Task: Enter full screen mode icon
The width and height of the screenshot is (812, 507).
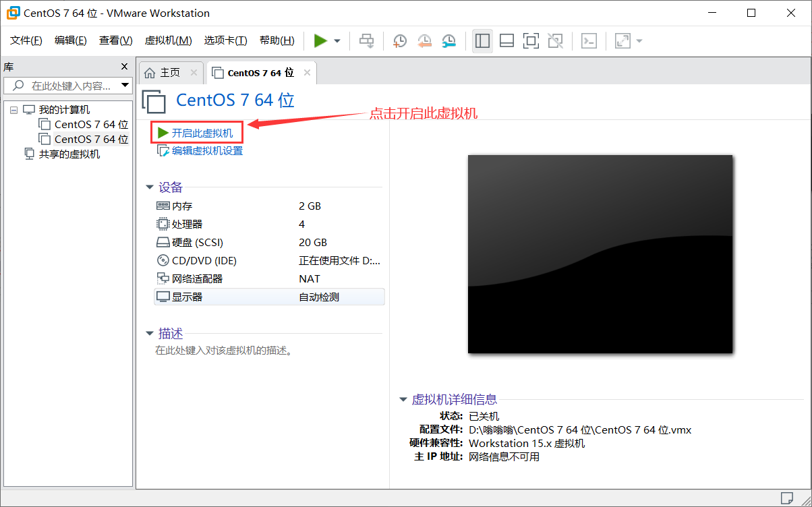Action: point(531,41)
